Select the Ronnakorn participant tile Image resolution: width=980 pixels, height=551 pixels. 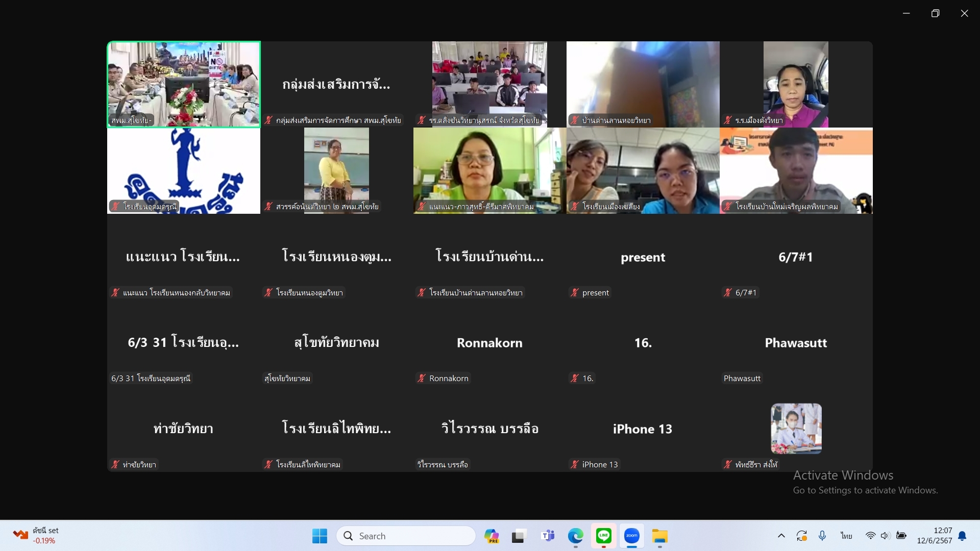[x=489, y=343]
